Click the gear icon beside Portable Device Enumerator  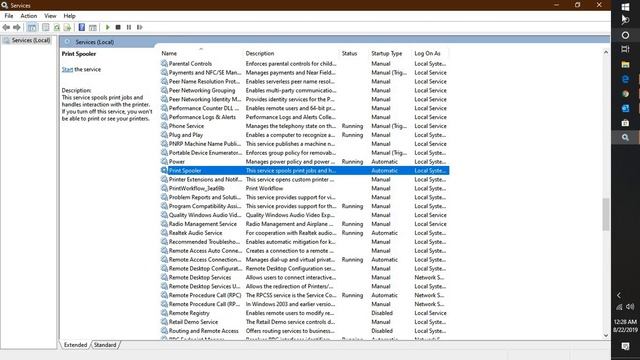click(x=164, y=153)
